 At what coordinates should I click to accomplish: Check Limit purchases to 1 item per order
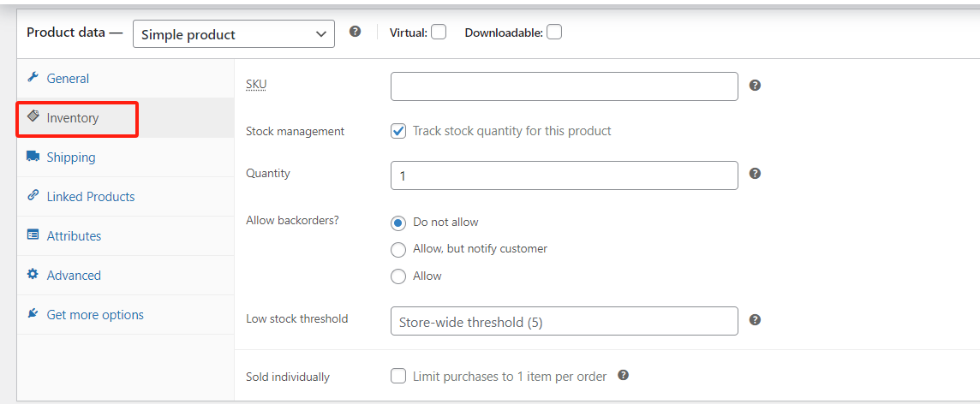pyautogui.click(x=398, y=376)
